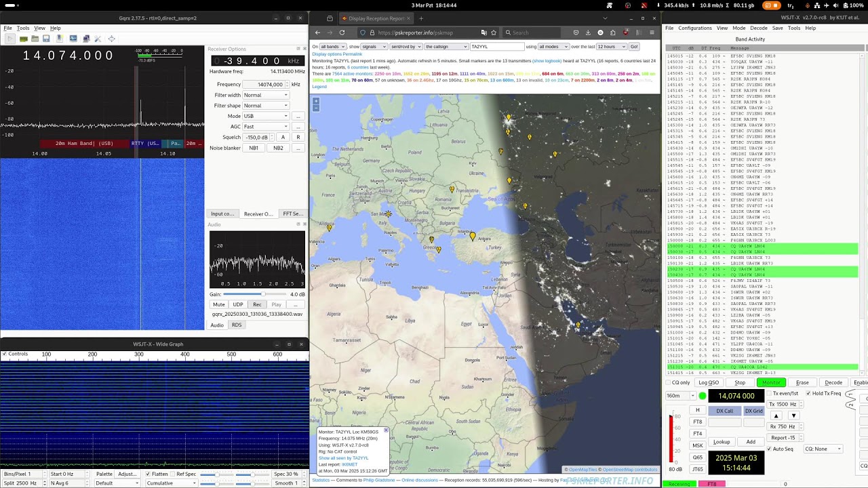This screenshot has width=868, height=488.
Task: Reload the pskreporter page
Action: tap(342, 33)
